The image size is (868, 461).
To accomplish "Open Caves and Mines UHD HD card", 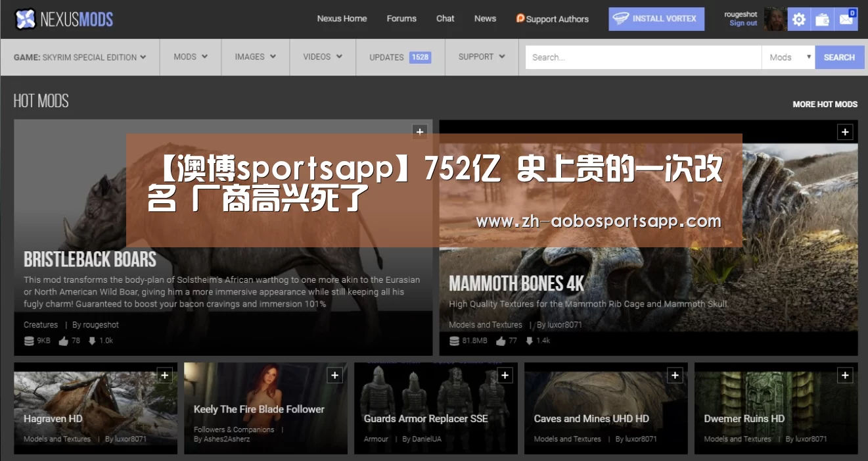I will pos(606,408).
